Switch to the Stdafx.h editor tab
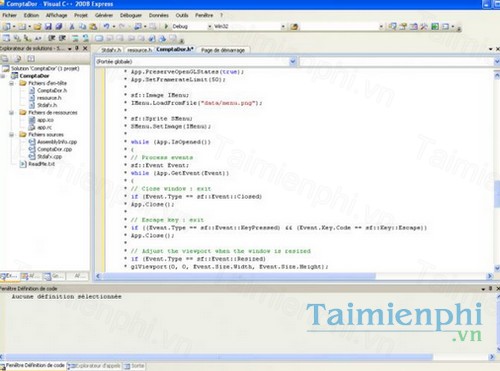The height and width of the screenshot is (371, 500). (111, 50)
